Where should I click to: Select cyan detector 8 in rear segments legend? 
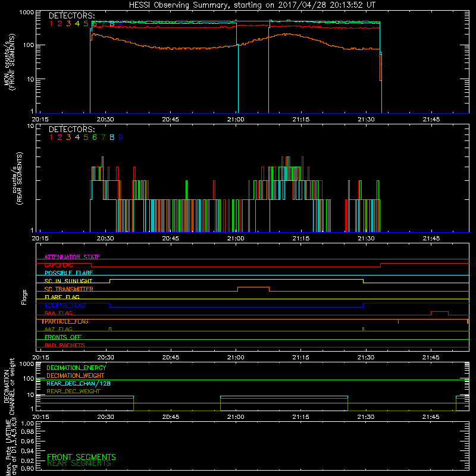(x=112, y=137)
